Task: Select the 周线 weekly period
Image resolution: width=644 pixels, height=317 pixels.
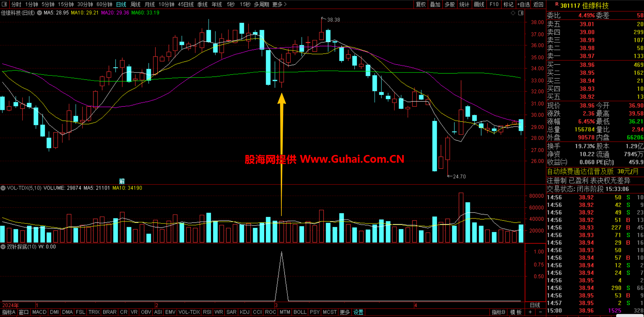Action: [x=136, y=4]
